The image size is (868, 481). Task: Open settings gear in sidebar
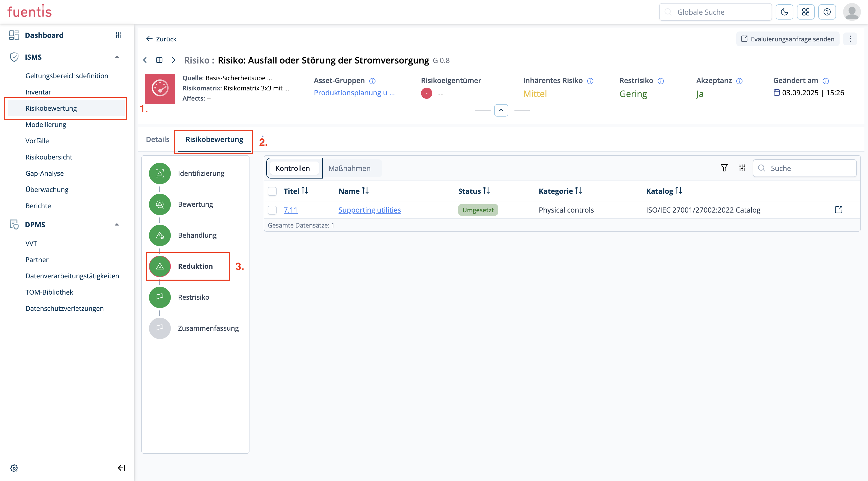[x=14, y=468]
